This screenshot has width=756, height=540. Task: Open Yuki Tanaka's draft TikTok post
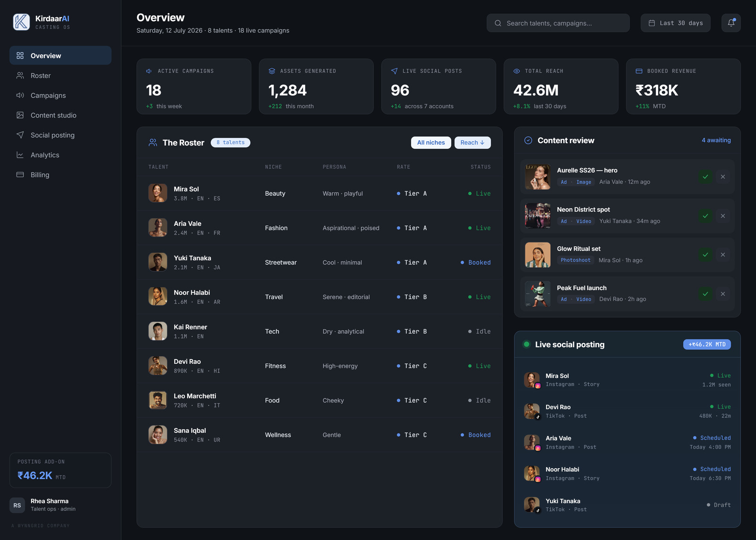coord(627,505)
